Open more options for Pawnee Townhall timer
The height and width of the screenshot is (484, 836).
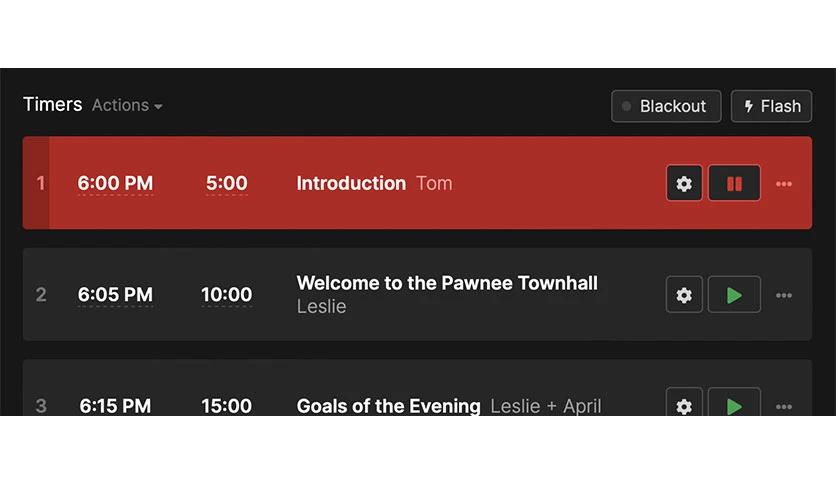pos(784,295)
